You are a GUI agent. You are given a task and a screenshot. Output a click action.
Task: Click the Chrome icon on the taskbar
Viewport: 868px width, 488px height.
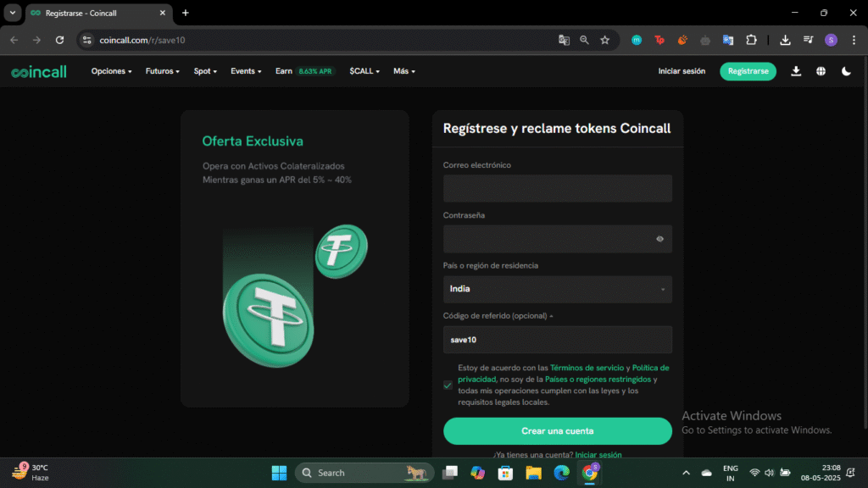click(x=590, y=473)
